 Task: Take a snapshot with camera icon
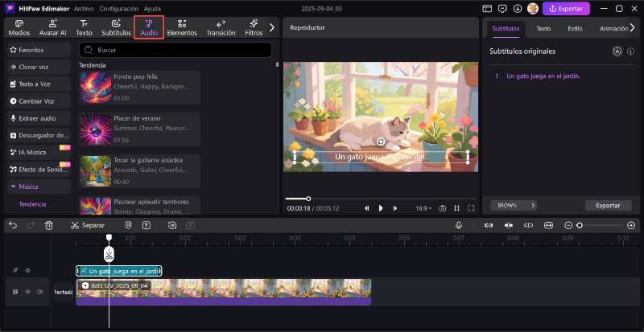(x=442, y=208)
